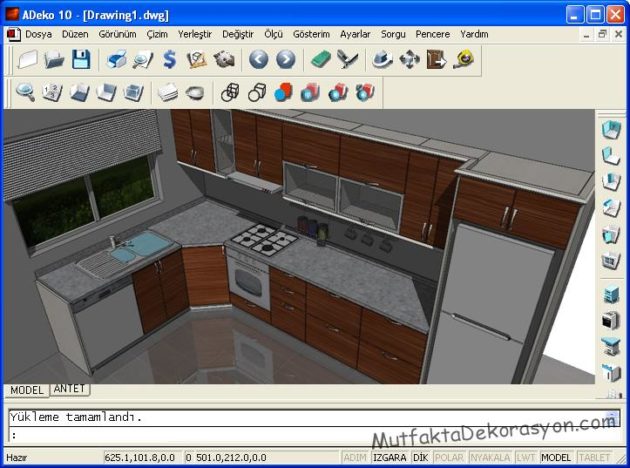Open a file with the folder icon

point(54,60)
